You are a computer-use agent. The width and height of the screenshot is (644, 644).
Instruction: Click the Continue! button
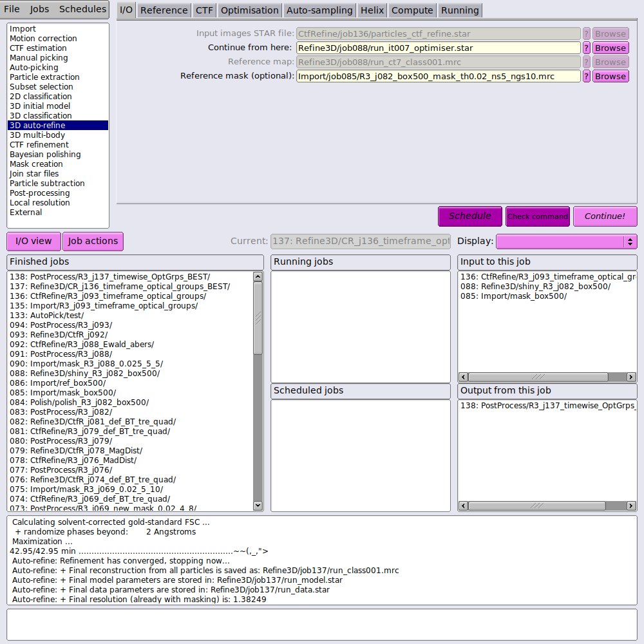[605, 216]
